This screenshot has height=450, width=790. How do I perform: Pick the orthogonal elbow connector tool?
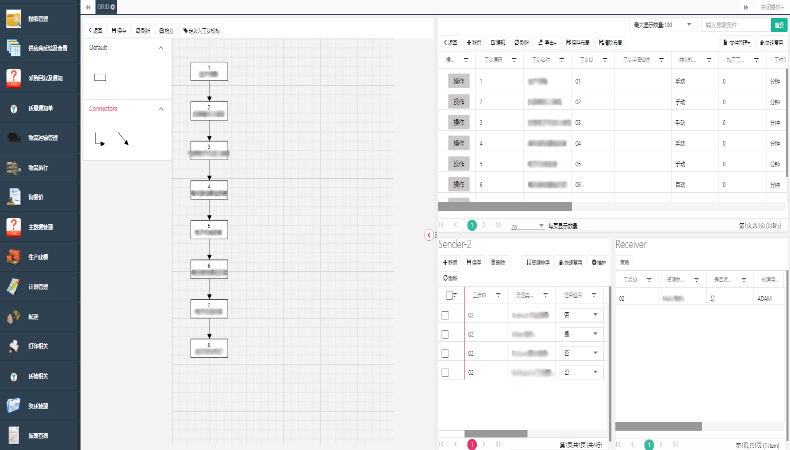(x=99, y=138)
